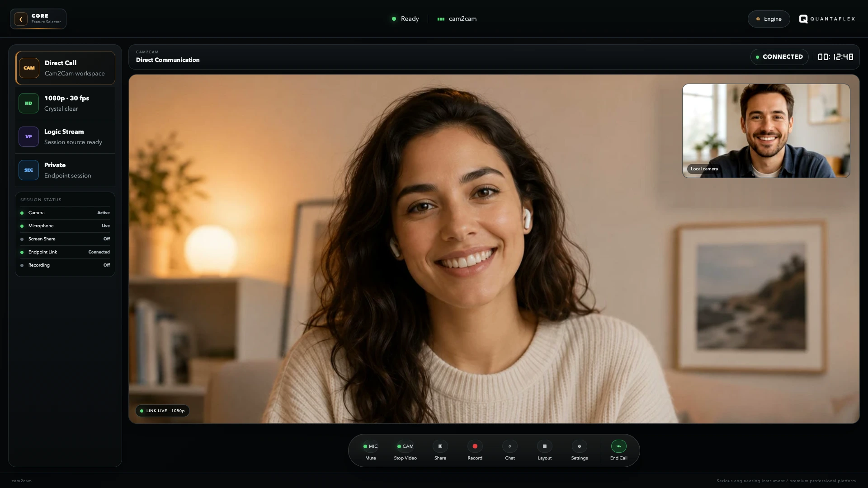Click the blue SEC Private icon
Screen dimensions: 868x488
pos(28,170)
